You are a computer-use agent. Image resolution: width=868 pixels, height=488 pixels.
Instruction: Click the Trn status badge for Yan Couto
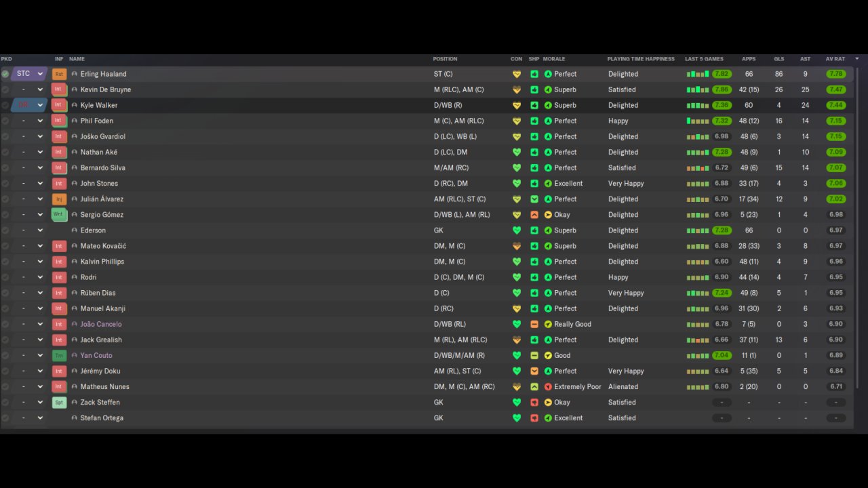pyautogui.click(x=59, y=356)
